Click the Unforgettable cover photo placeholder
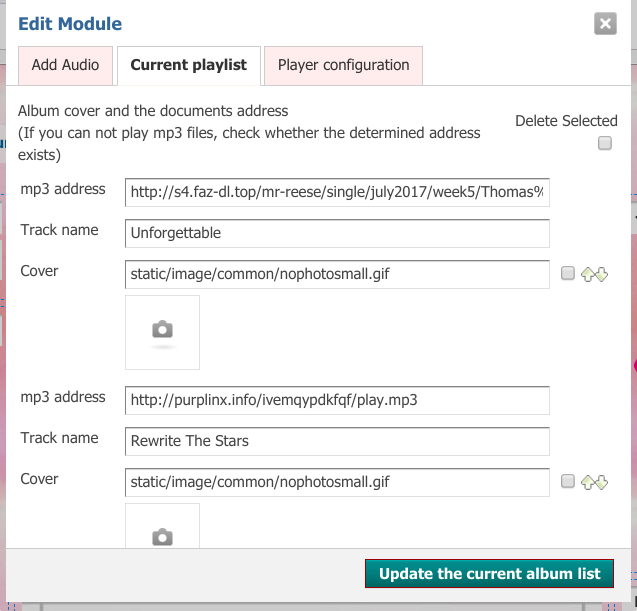The image size is (637, 611). tap(162, 332)
